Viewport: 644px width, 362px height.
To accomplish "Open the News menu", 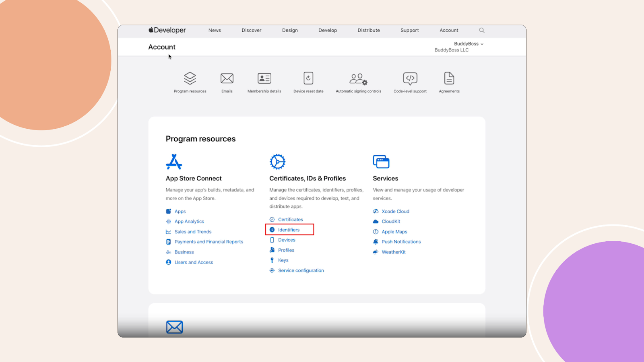I will click(215, 30).
